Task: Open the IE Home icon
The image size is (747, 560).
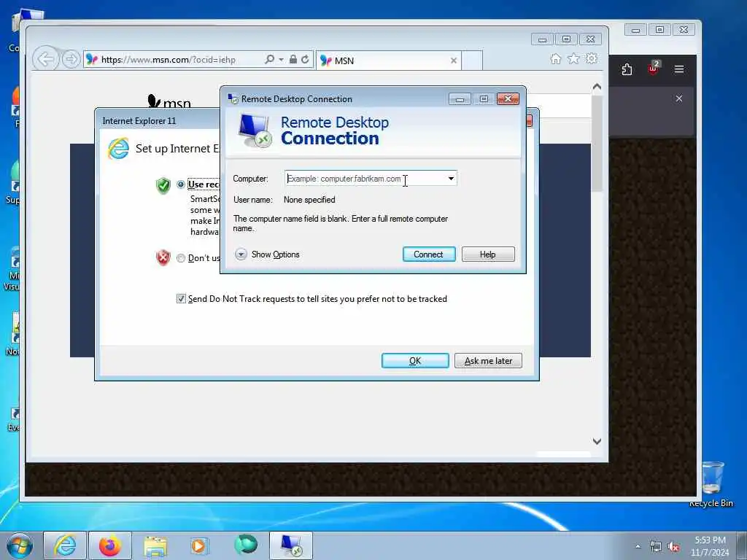Action: tap(555, 59)
